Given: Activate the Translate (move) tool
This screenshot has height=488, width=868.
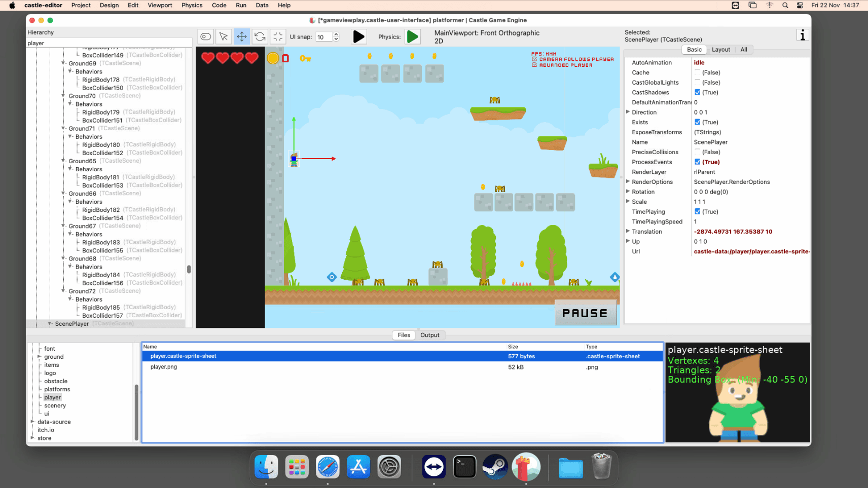Looking at the screenshot, I should (242, 36).
